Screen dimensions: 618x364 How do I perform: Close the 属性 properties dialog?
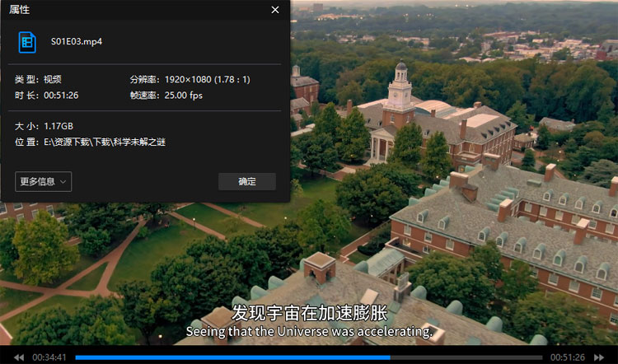275,10
